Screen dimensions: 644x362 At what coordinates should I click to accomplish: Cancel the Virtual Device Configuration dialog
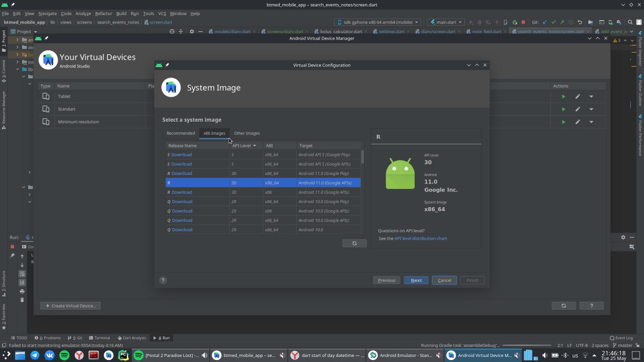[444, 280]
